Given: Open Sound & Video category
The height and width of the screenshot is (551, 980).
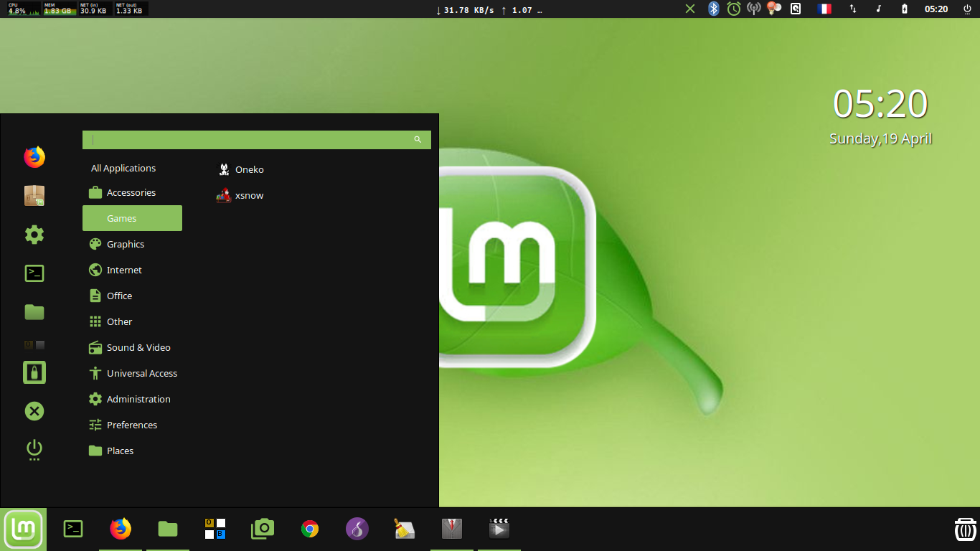Looking at the screenshot, I should pyautogui.click(x=132, y=347).
